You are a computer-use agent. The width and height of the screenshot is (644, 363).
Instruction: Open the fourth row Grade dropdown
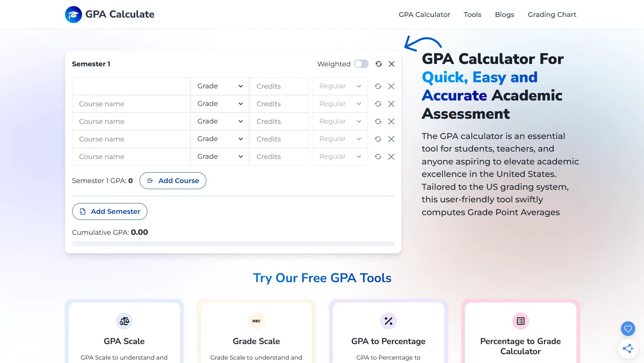point(220,139)
